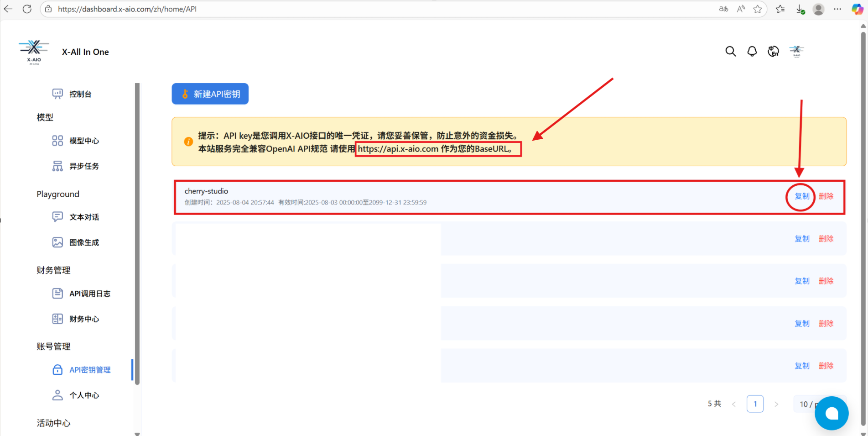The width and height of the screenshot is (868, 436).
Task: Click 复制 in the fourth key row
Action: [x=802, y=324]
